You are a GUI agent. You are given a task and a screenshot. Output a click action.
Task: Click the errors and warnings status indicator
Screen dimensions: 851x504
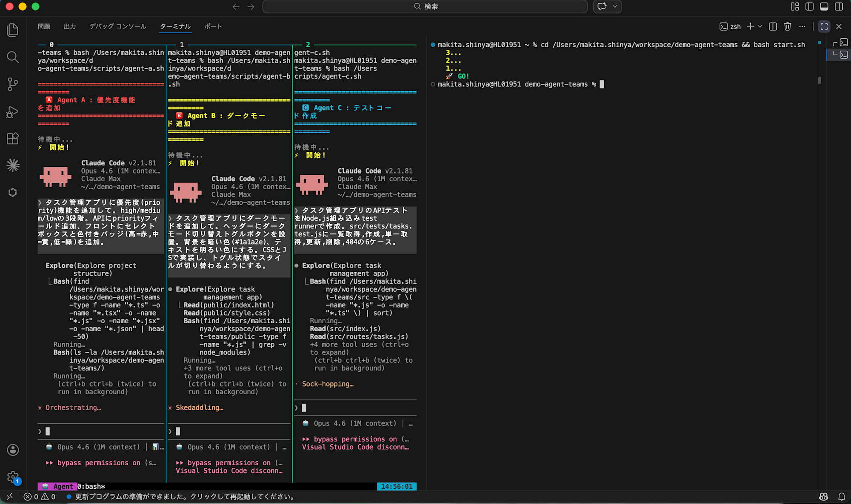[x=40, y=496]
